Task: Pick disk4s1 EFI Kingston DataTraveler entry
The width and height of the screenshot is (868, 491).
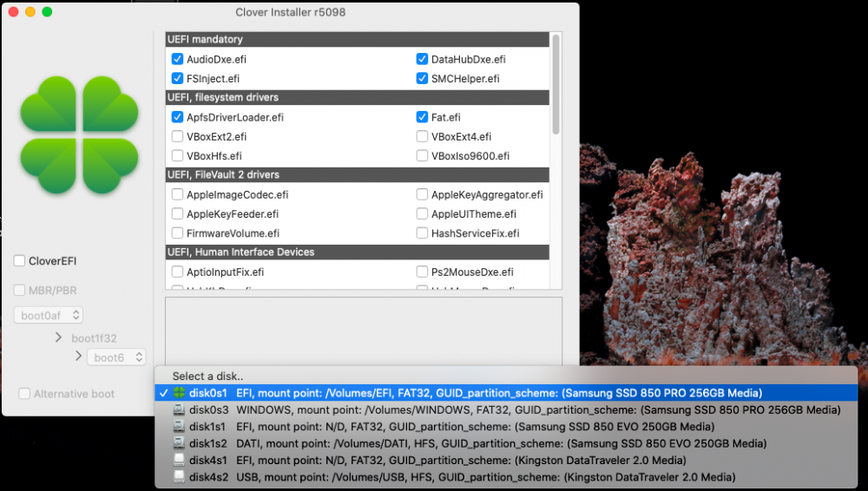Action: coord(507,461)
